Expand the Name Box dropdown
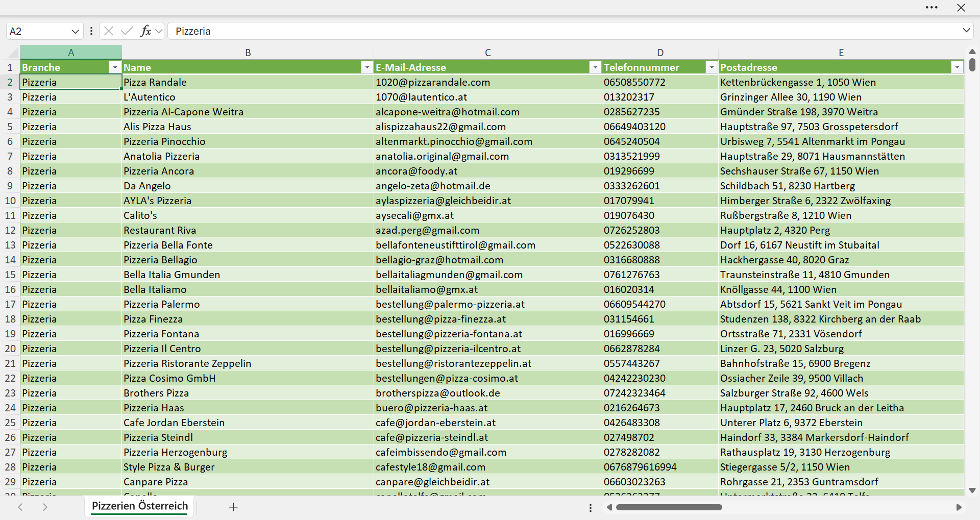The image size is (980, 520). tap(76, 31)
